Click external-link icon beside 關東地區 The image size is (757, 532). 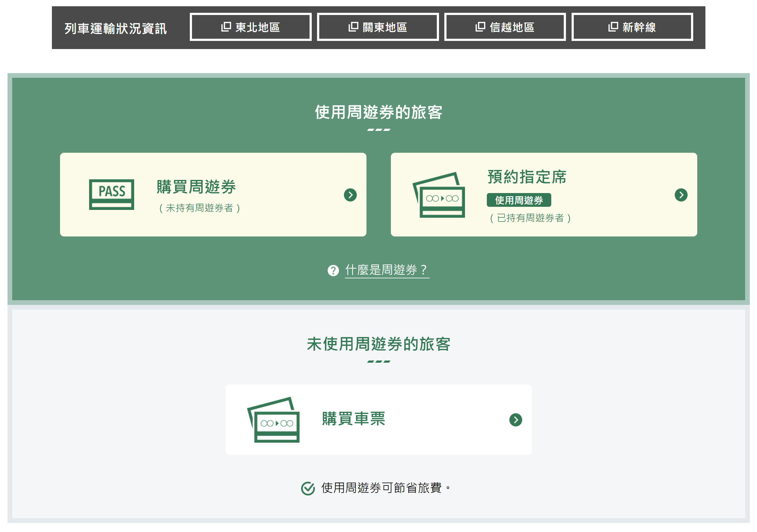[x=353, y=27]
